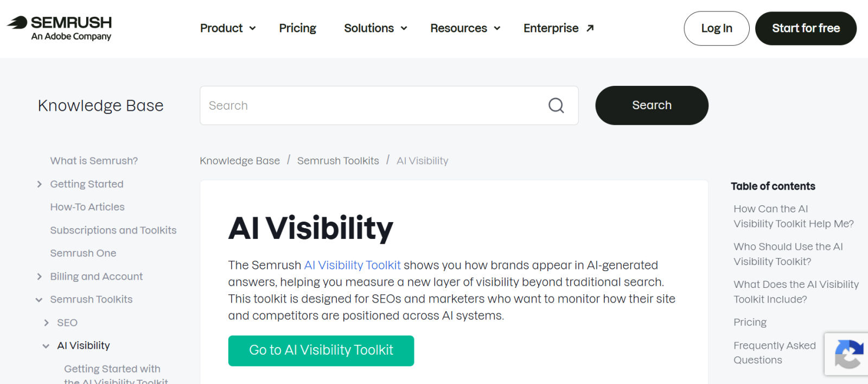Follow the AI Visibility Toolkit inline link

352,265
